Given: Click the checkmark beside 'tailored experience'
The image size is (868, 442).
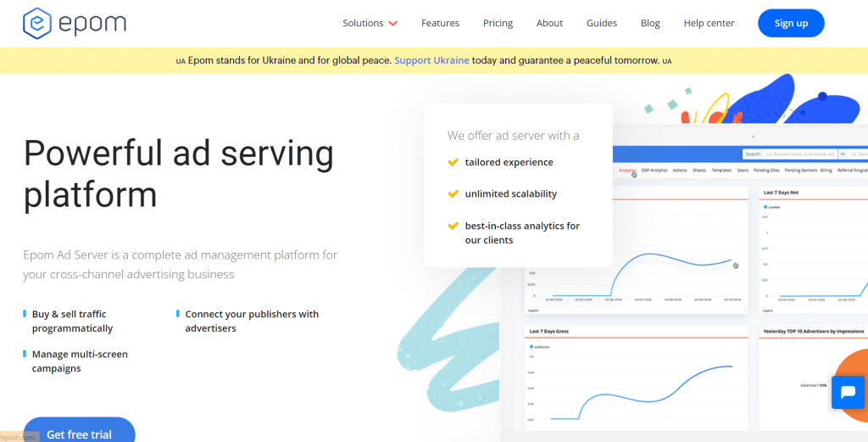Looking at the screenshot, I should click(453, 162).
